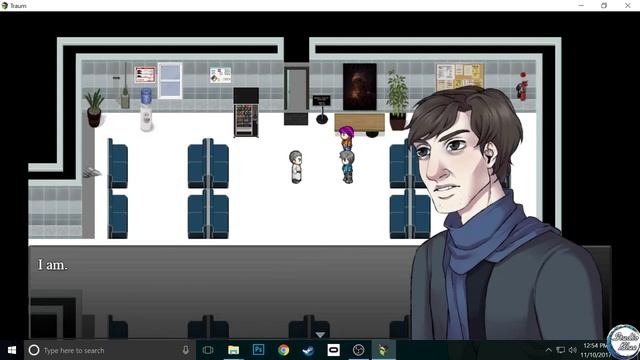
Task: Open OBS Studio from the taskbar
Action: pos(358,350)
